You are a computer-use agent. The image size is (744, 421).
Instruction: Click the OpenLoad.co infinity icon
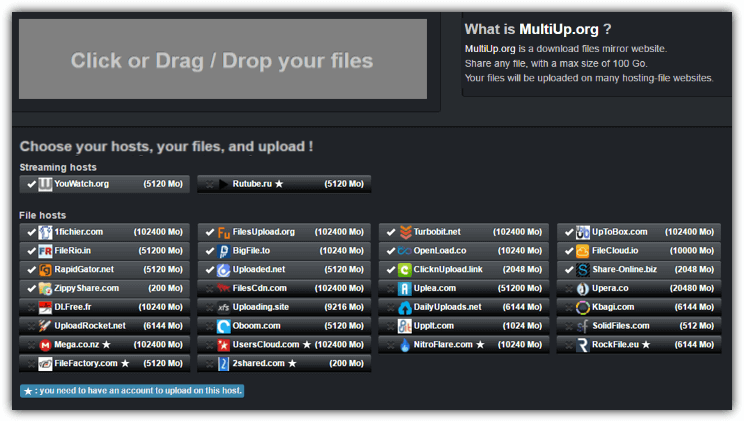(405, 251)
